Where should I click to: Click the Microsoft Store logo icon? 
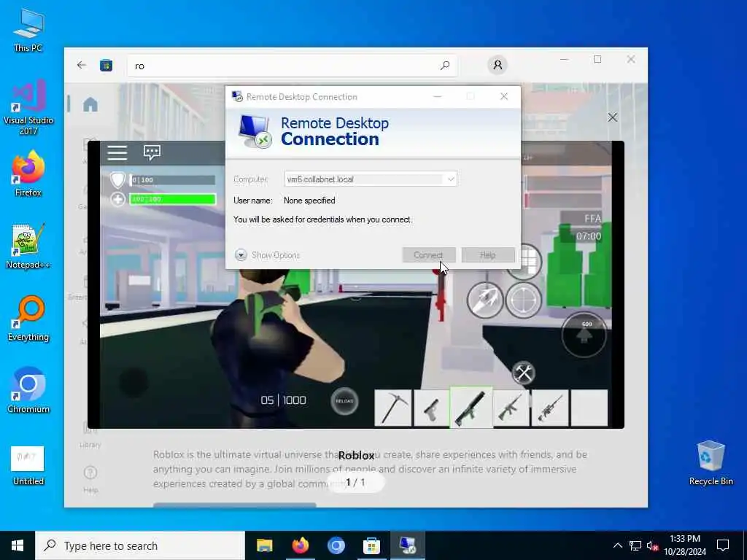pos(106,65)
